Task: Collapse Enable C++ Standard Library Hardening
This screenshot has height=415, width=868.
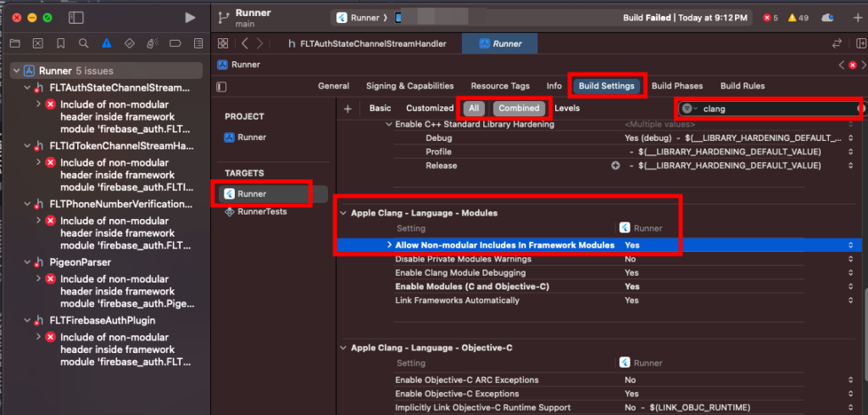Action: [x=388, y=124]
